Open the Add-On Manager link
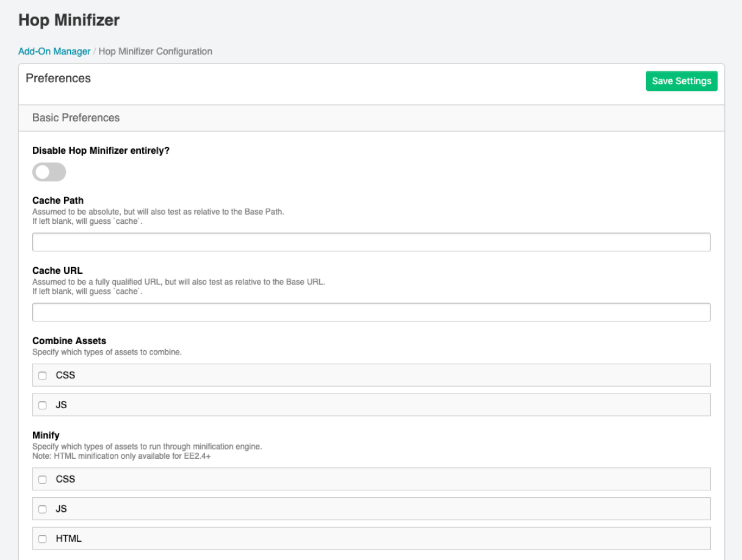The image size is (742, 560). point(54,51)
